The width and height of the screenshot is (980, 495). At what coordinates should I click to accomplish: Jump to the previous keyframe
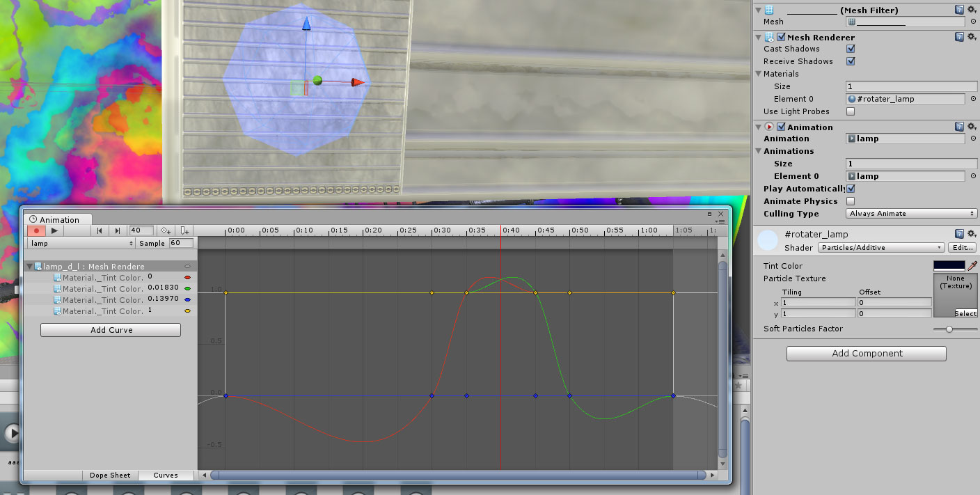(100, 230)
